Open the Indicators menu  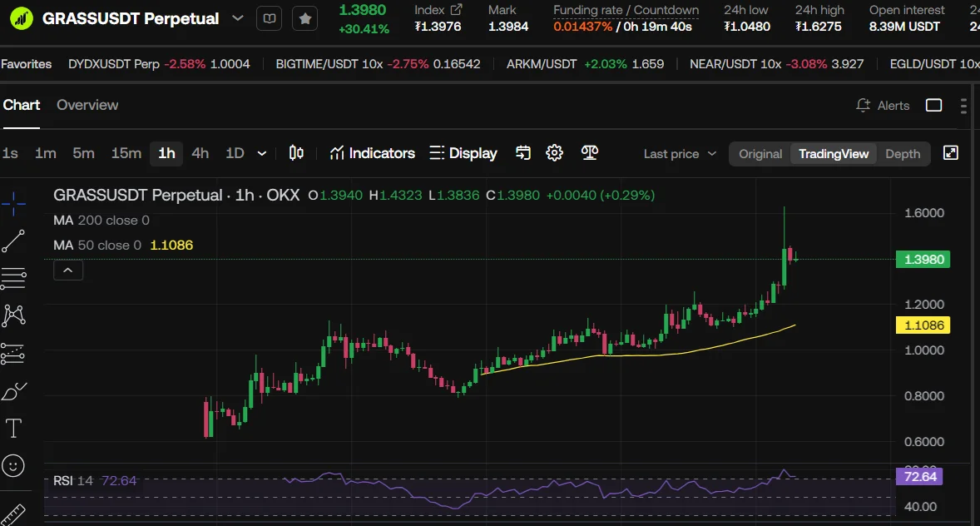[x=372, y=153]
